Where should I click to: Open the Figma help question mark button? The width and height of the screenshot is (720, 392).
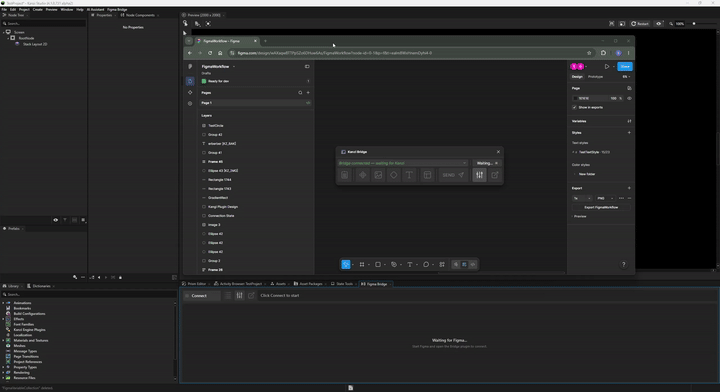point(623,264)
